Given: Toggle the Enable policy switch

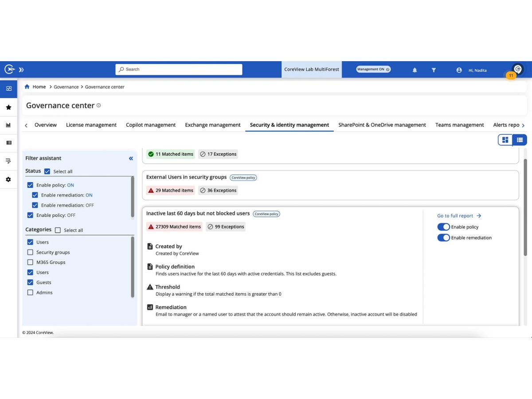Looking at the screenshot, I should click(x=443, y=227).
